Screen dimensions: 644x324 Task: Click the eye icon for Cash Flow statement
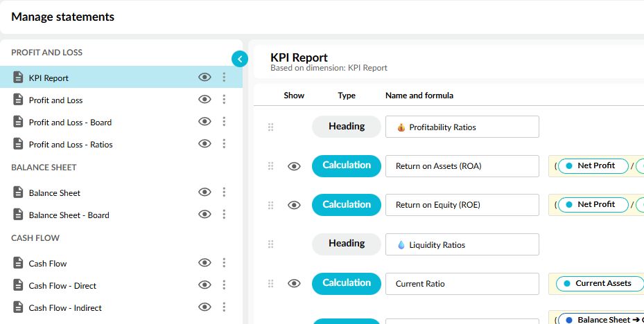(x=204, y=263)
